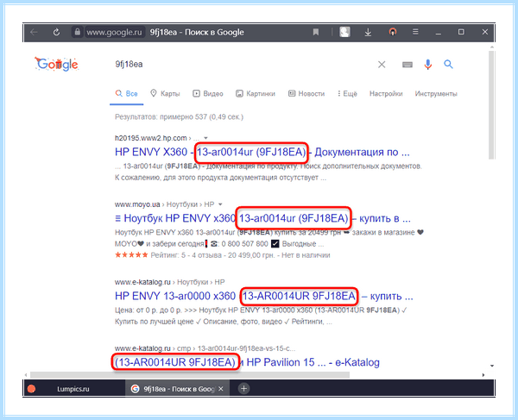The height and width of the screenshot is (420, 518).
Task: Expand dropdown arrow next to h20195.www2.hp.com
Action: click(x=205, y=138)
